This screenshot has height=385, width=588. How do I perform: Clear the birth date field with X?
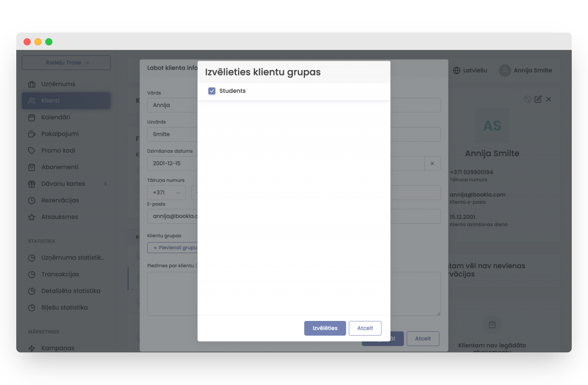(432, 163)
